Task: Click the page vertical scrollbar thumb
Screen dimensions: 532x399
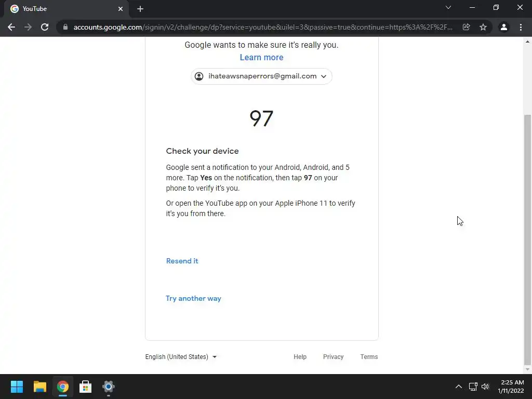Action: 528,240
